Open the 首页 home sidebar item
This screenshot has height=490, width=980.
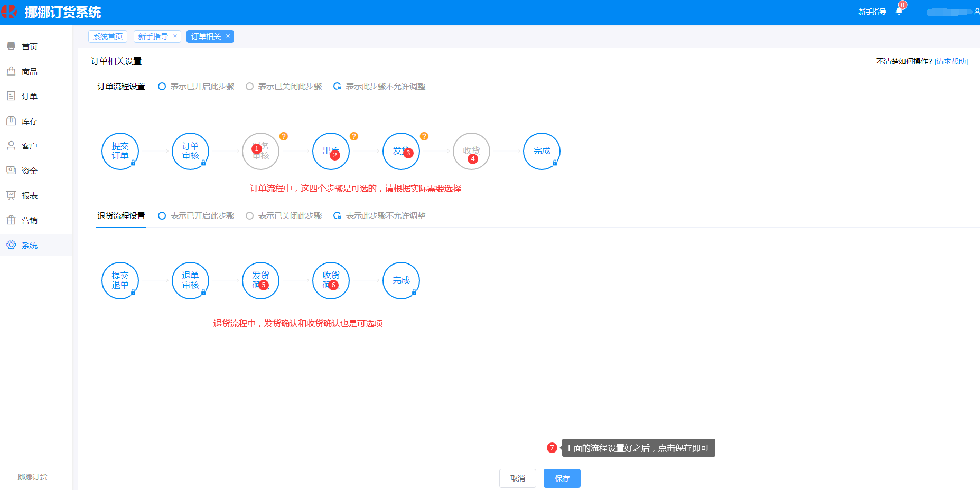pos(30,46)
